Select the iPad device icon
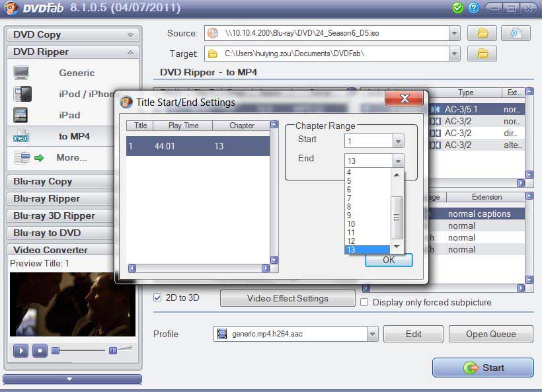This screenshot has width=542, height=392. point(20,115)
